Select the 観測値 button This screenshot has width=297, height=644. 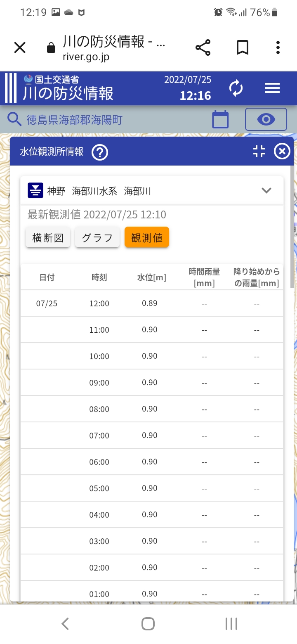click(x=147, y=238)
